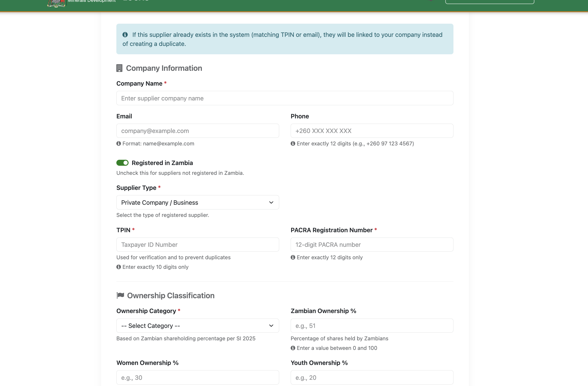Click the 'Uncheck this for suppliers not registered' hint
588x386 pixels.
(x=180, y=173)
